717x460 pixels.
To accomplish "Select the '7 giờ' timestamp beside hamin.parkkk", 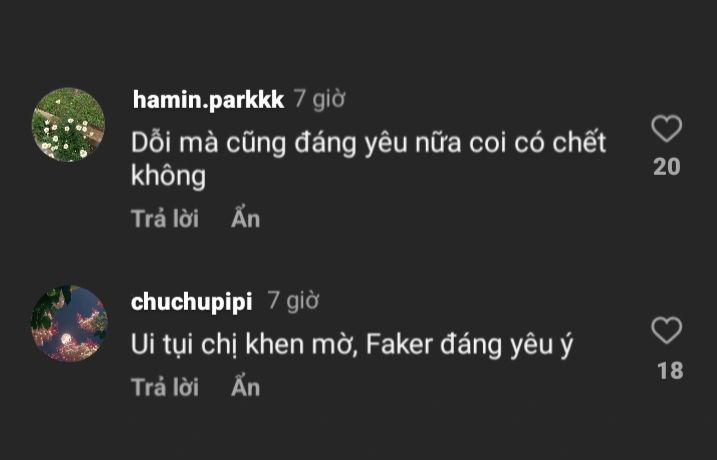I will tap(319, 99).
